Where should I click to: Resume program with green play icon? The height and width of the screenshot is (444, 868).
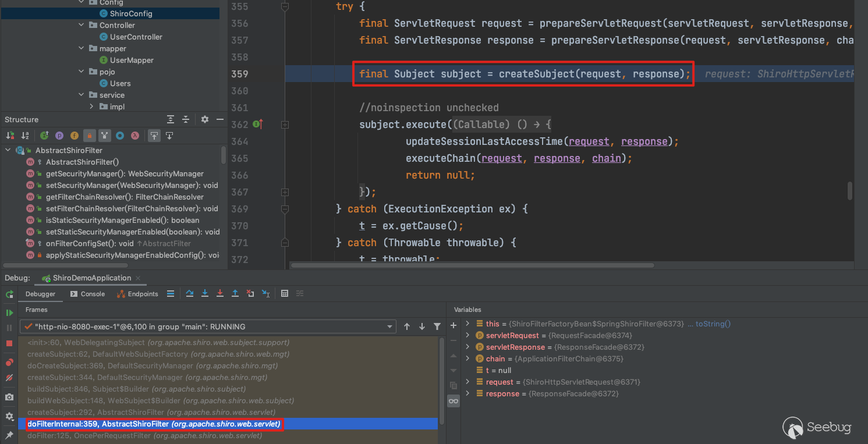point(9,312)
